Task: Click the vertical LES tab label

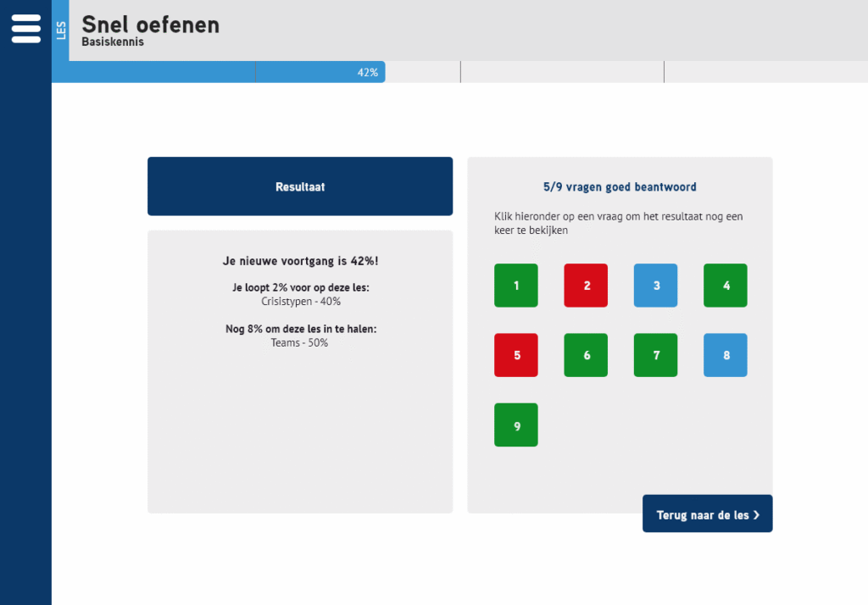Action: coord(60,31)
